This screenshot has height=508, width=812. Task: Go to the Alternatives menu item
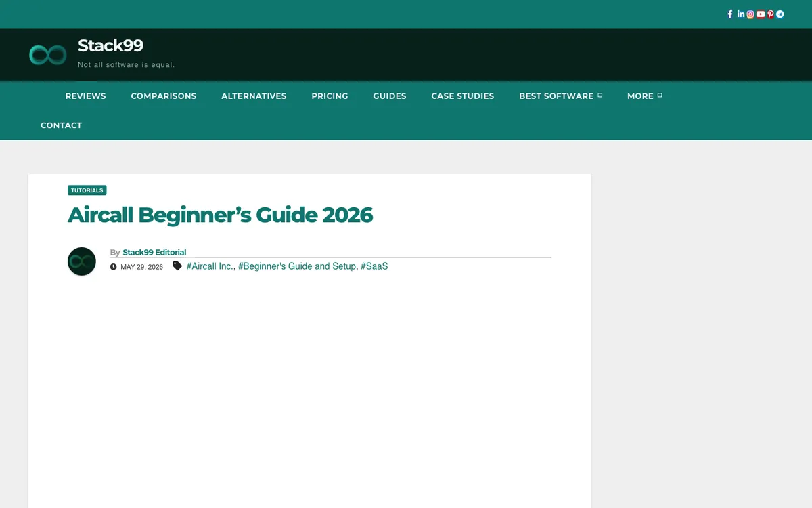click(254, 96)
